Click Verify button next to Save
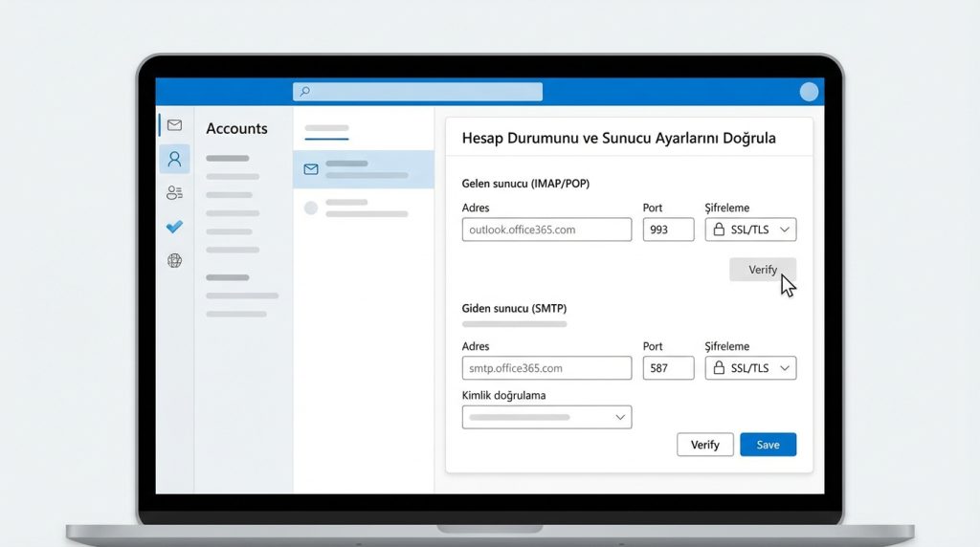 [705, 445]
